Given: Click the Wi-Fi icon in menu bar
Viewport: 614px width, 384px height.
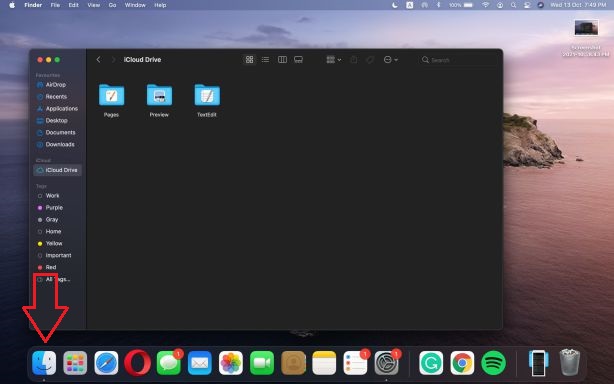Looking at the screenshot, I should coord(486,5).
